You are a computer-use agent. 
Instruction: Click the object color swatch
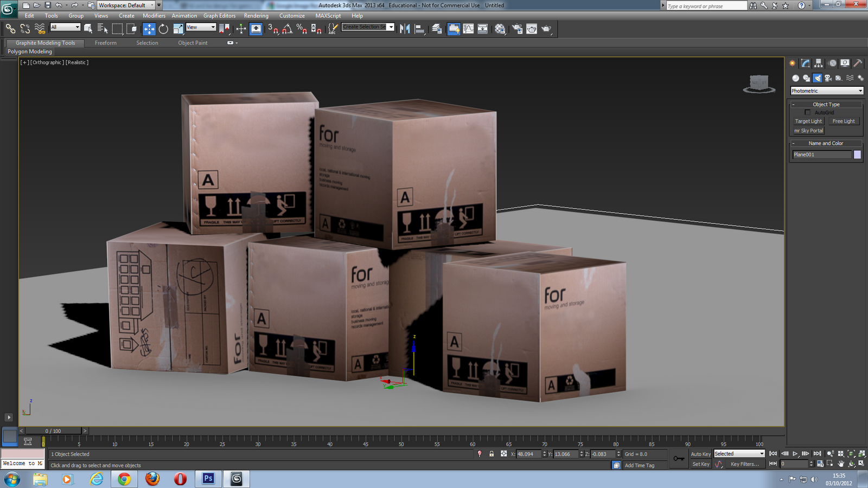(857, 155)
